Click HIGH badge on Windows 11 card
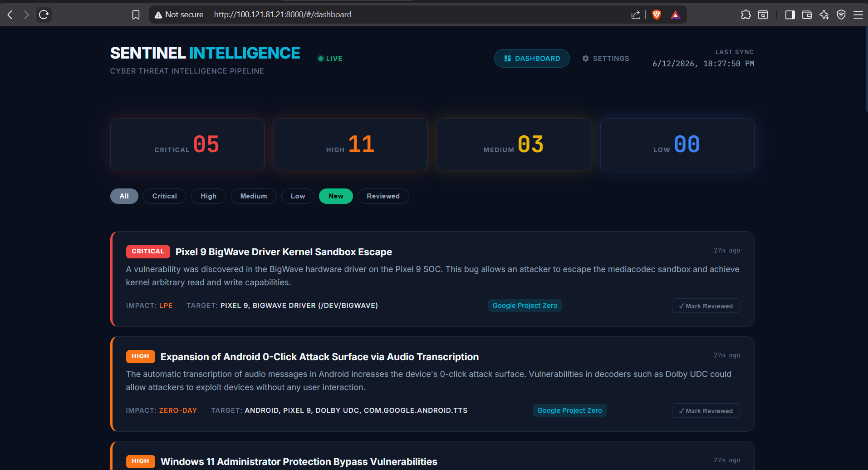Screen dimensions: 868x470 click(x=141, y=461)
